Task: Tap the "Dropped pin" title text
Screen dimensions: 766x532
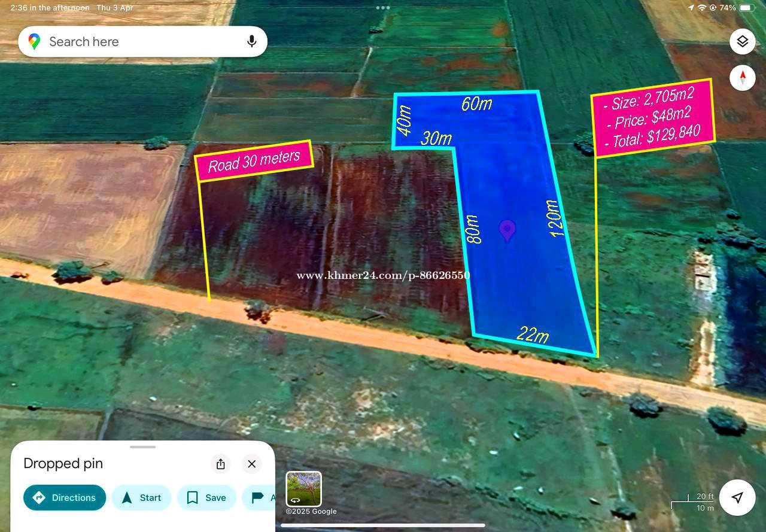Action: click(x=63, y=464)
